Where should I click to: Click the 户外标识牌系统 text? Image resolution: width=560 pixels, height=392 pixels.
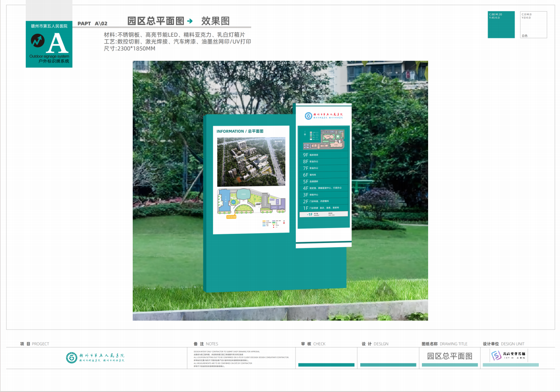(x=54, y=61)
